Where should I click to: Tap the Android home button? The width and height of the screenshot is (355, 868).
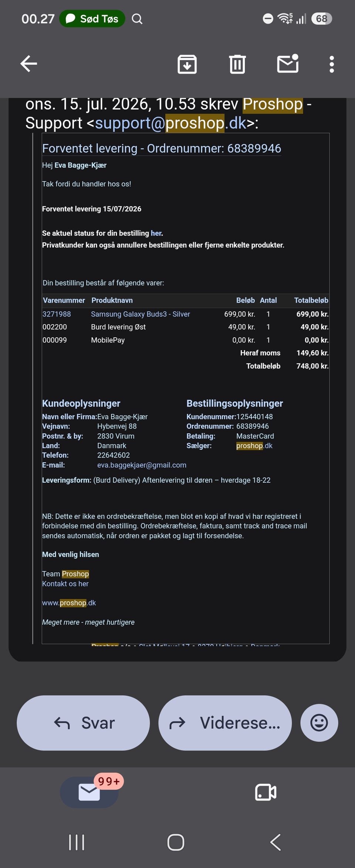(176, 842)
